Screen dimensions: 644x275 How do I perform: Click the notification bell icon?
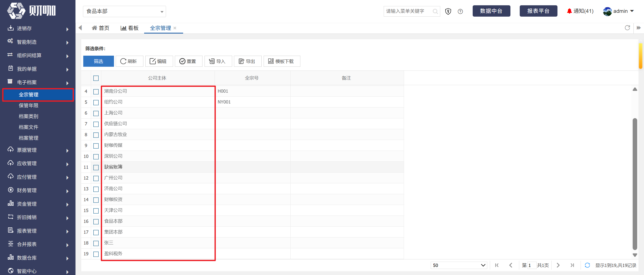pos(569,11)
